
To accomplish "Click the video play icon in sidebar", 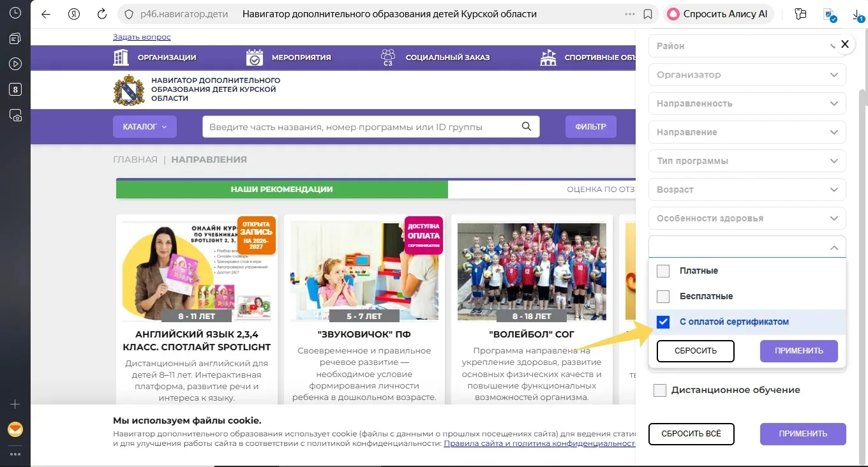I will (x=15, y=64).
